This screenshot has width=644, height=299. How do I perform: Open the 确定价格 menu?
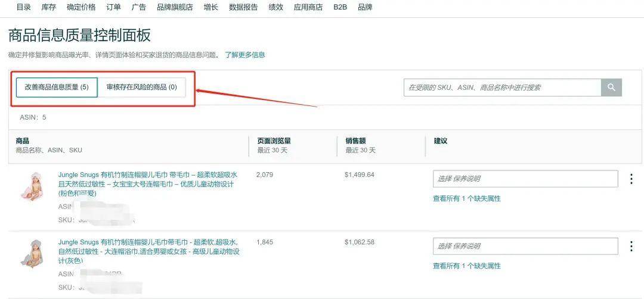click(x=81, y=7)
